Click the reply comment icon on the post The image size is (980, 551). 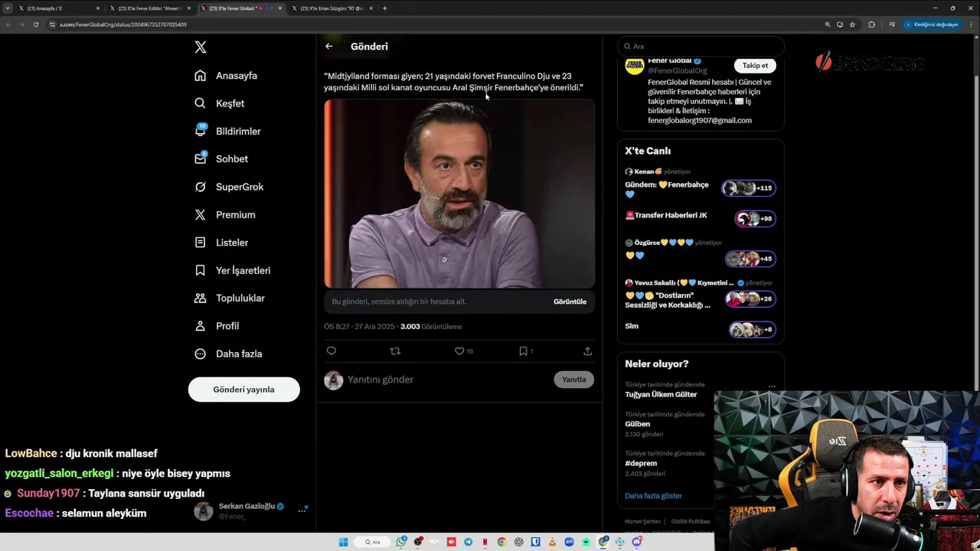click(332, 351)
